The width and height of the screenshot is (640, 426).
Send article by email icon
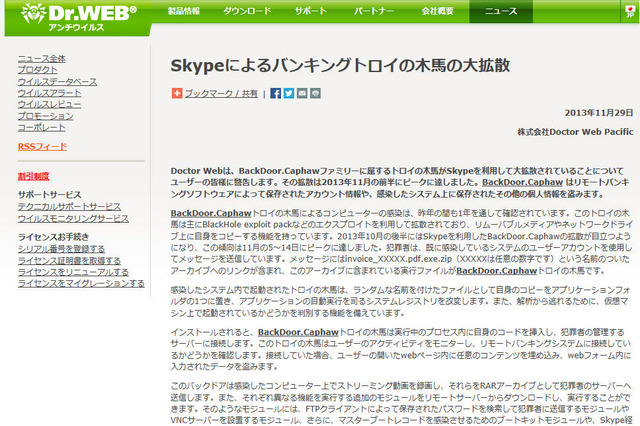[x=302, y=93]
